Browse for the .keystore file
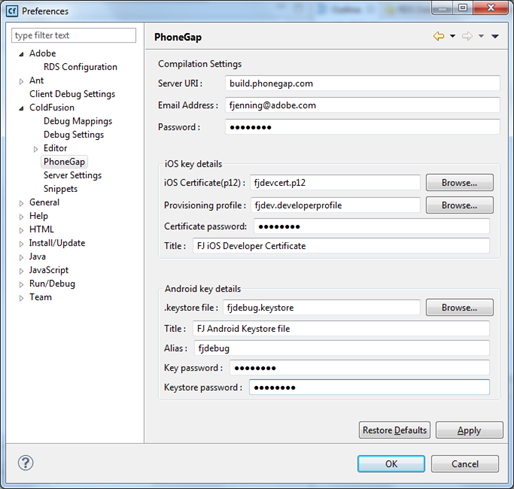Screen dimensions: 514x489 click(460, 307)
